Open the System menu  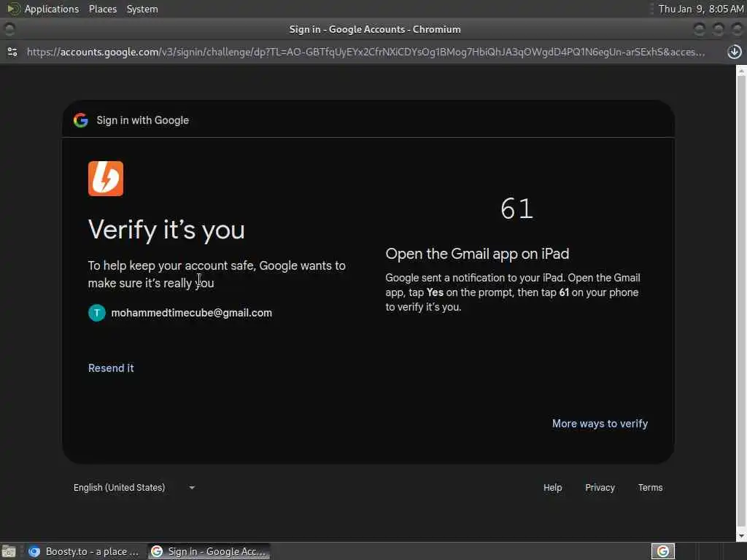coord(142,9)
